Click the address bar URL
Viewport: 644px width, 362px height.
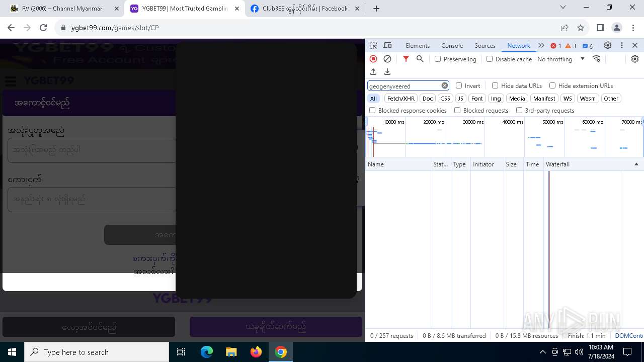point(115,28)
